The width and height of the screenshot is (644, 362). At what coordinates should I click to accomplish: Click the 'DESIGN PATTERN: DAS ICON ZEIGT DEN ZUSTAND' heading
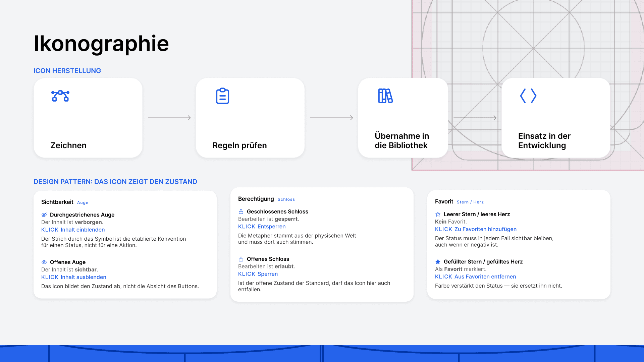click(115, 182)
